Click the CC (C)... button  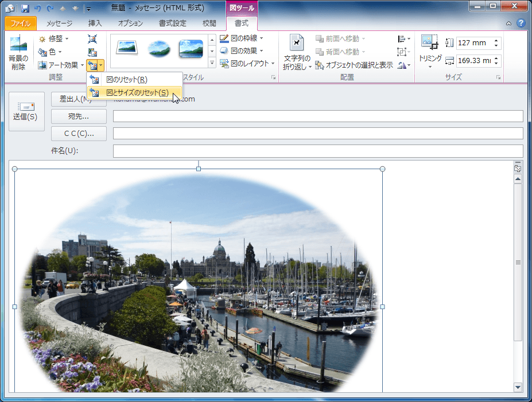[x=79, y=134]
